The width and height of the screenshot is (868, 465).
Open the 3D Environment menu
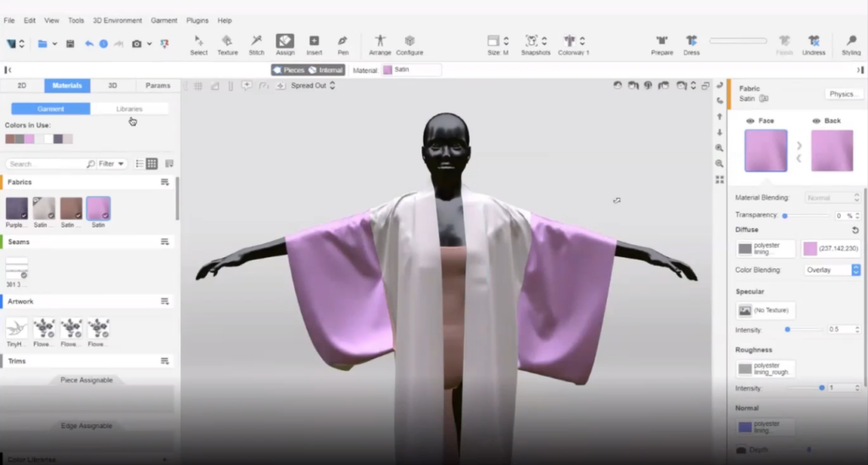[117, 20]
